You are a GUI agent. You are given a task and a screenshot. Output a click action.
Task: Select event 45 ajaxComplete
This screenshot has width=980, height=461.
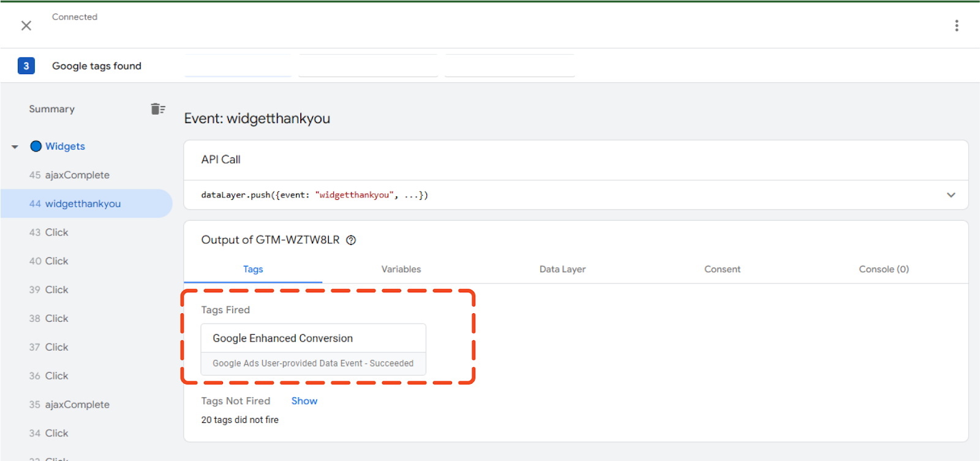(x=77, y=175)
